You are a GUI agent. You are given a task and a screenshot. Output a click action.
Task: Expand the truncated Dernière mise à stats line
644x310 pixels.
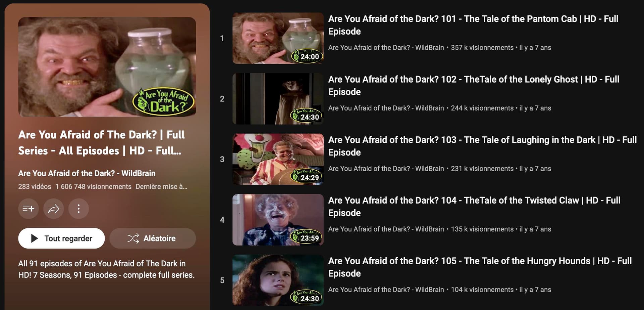(x=161, y=186)
